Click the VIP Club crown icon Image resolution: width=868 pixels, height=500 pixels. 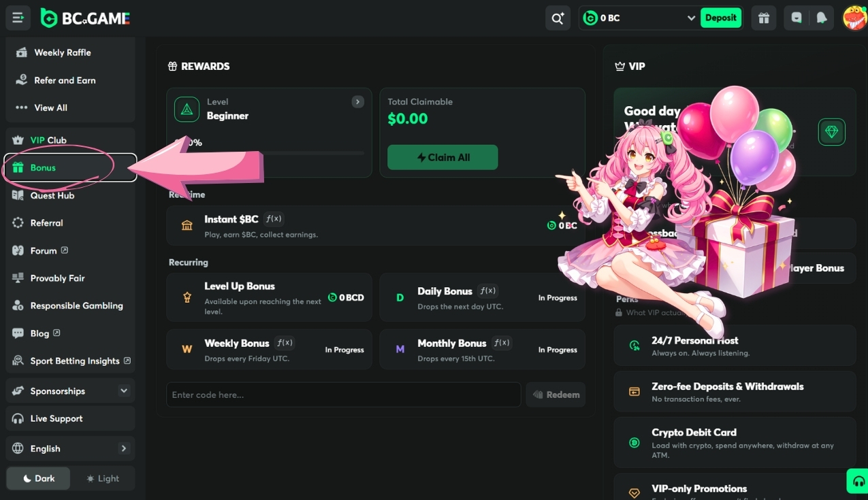click(x=18, y=140)
